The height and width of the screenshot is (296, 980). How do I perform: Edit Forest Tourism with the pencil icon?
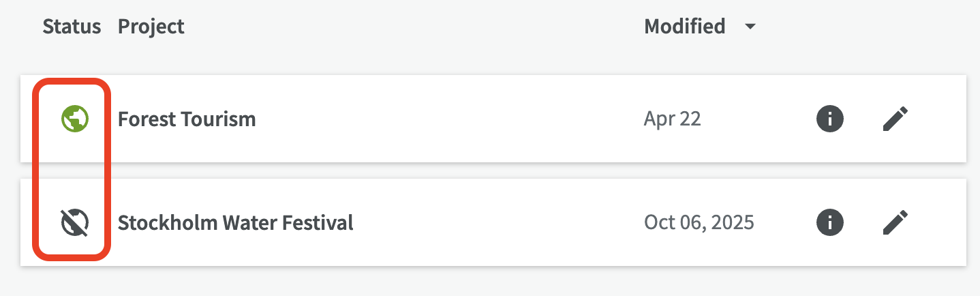pos(895,119)
